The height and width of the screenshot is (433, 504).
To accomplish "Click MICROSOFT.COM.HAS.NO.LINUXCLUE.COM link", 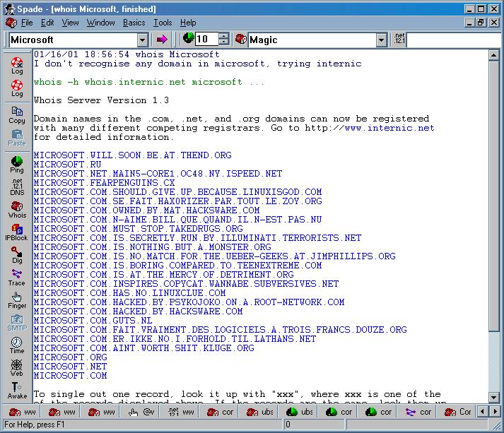I will (129, 293).
